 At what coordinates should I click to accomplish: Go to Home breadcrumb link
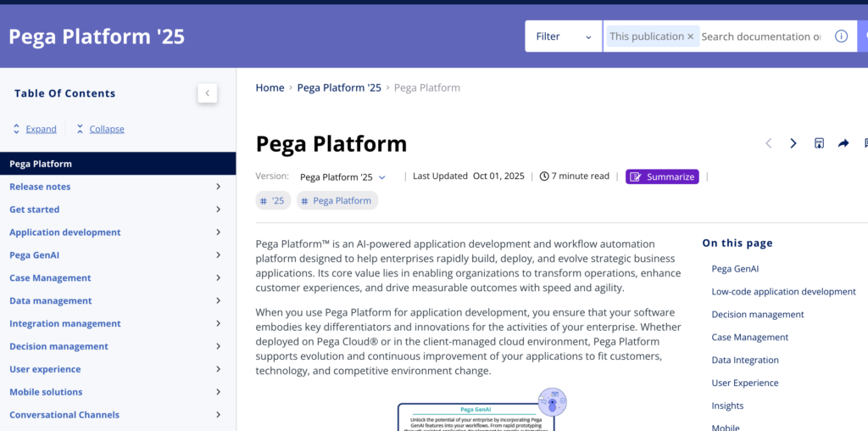[x=270, y=87]
